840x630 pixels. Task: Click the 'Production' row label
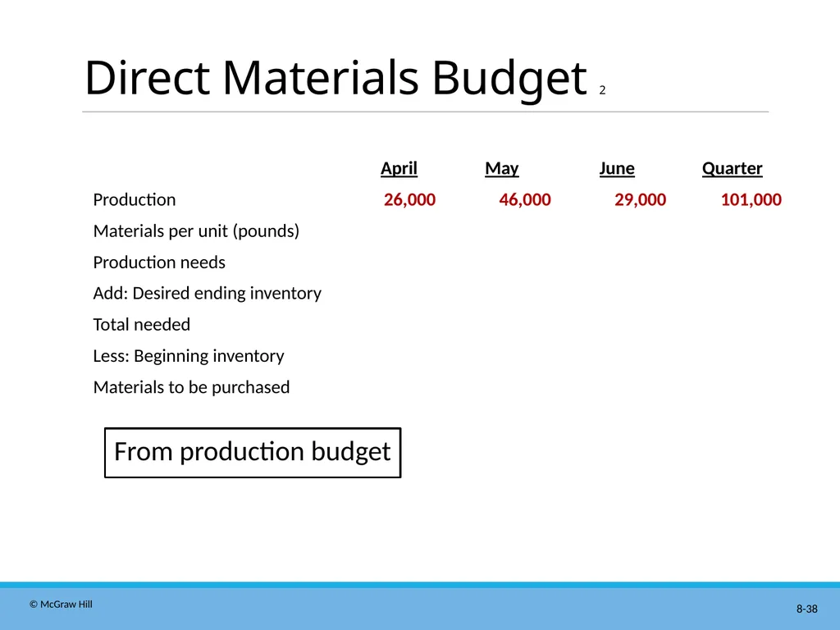(135, 200)
